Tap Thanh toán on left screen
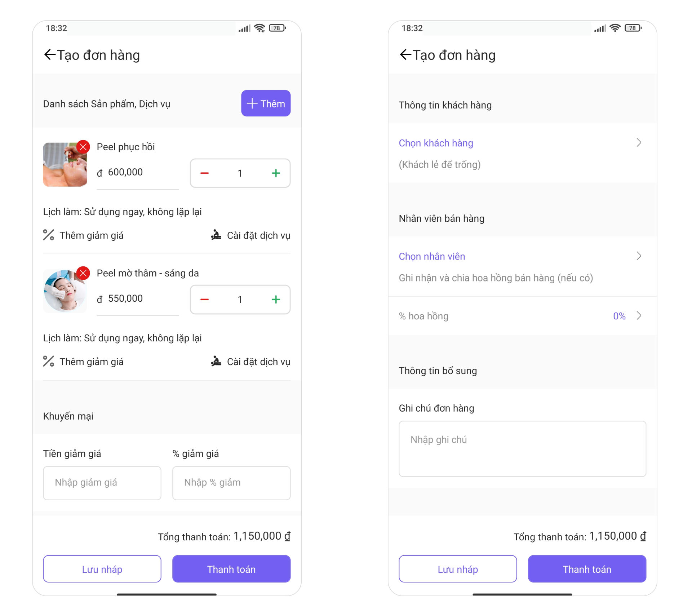 click(231, 569)
